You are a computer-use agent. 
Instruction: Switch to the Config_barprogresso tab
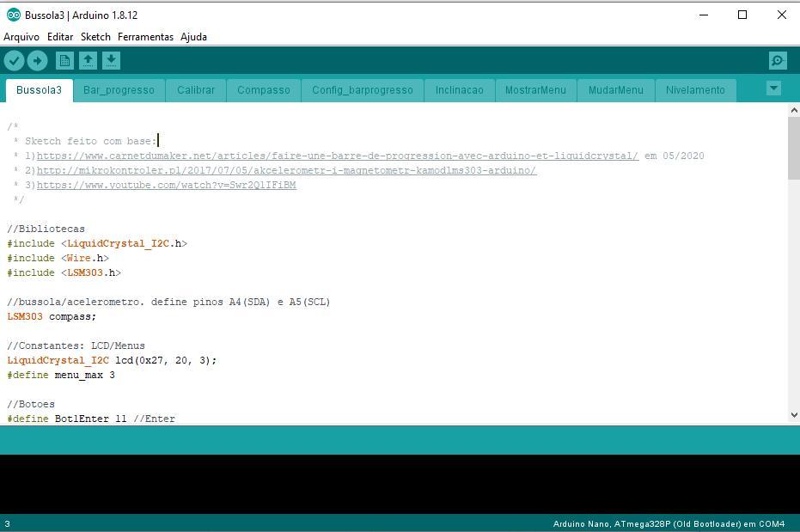coord(363,90)
